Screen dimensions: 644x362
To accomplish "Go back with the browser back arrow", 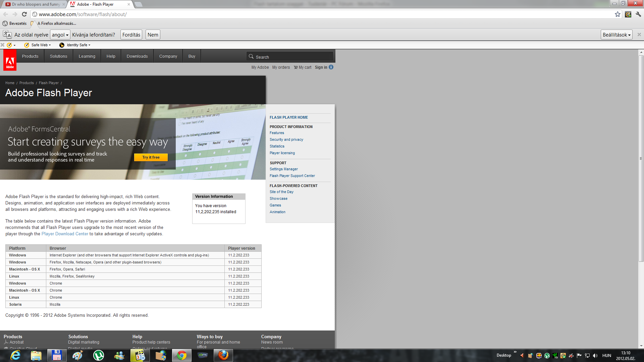I will tap(5, 14).
